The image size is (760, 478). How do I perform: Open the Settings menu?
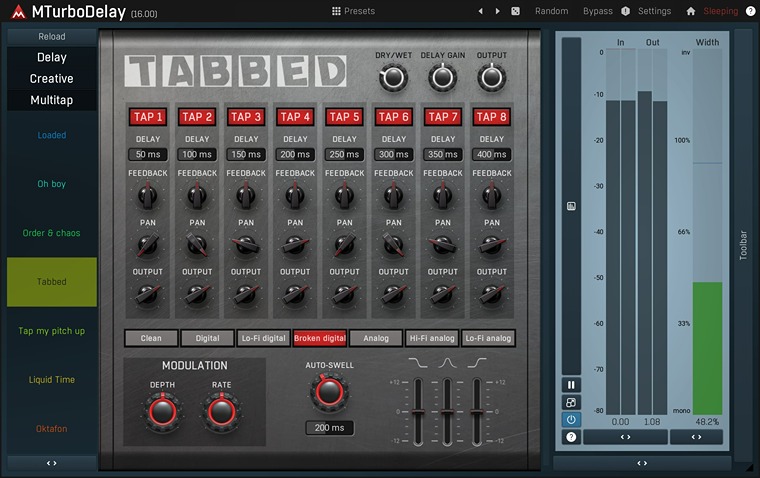[654, 11]
